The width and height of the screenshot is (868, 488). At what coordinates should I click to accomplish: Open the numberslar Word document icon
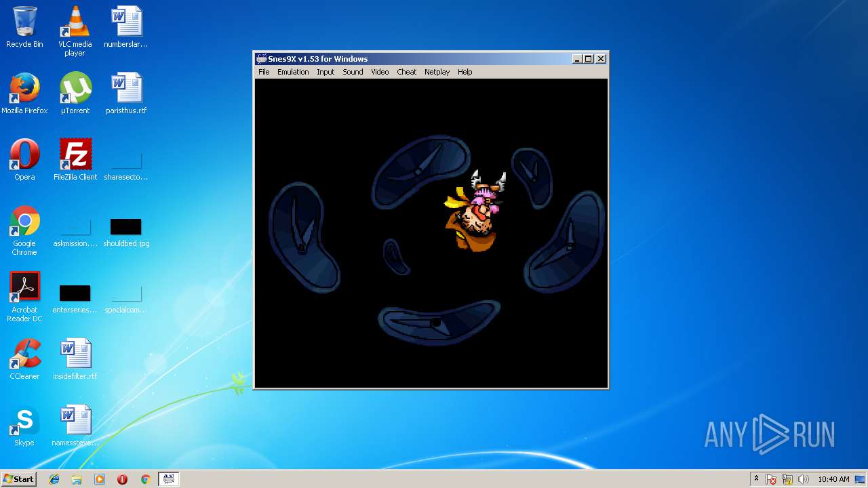[x=126, y=27]
